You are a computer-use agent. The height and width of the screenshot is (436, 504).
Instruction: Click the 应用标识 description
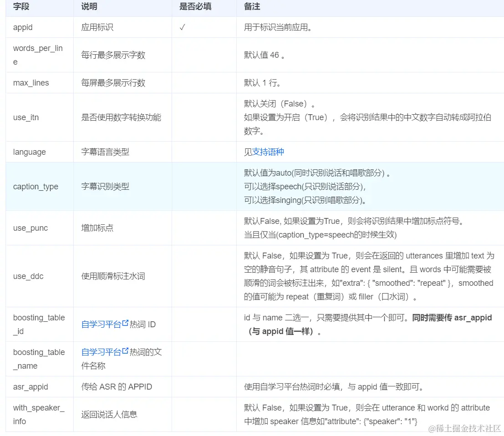point(97,27)
